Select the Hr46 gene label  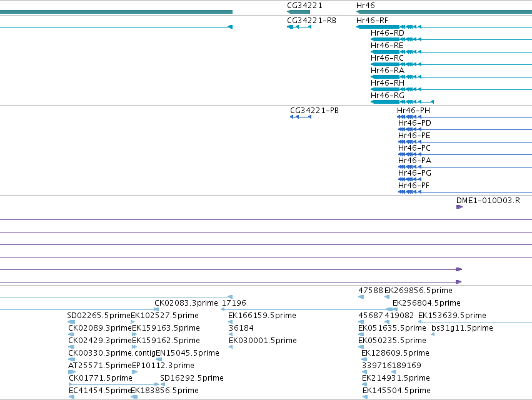tap(366, 6)
